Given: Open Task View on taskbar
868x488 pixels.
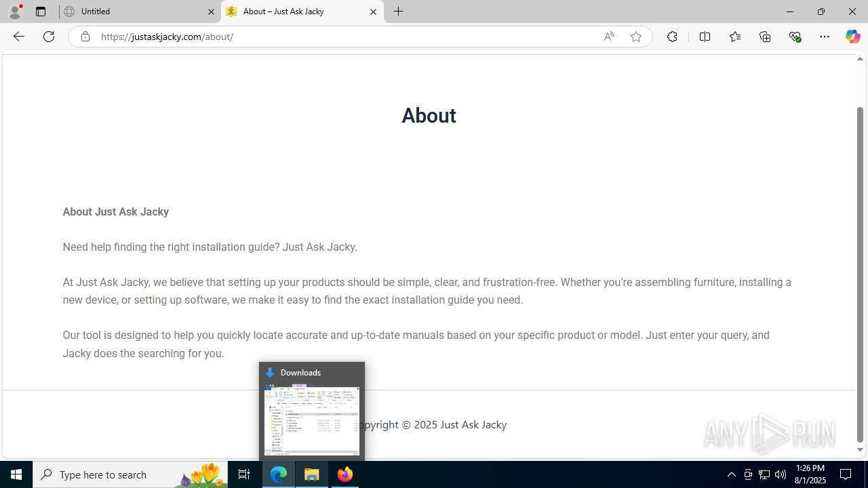Looking at the screenshot, I should 244,474.
